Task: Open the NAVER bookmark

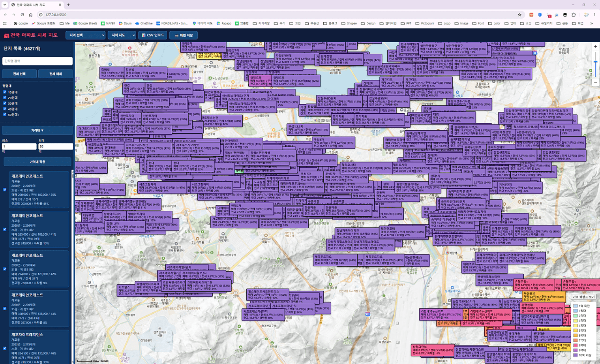Action: click(108, 23)
